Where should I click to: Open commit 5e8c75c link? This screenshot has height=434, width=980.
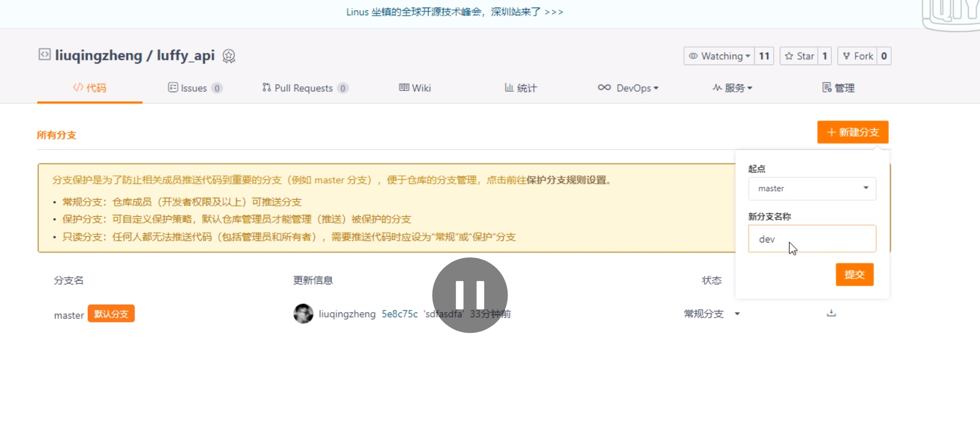point(400,314)
